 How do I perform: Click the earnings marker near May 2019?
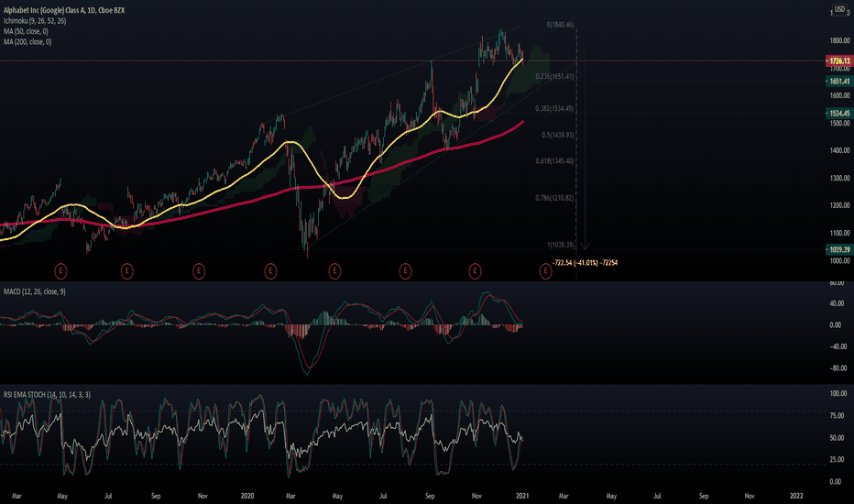coord(60,271)
